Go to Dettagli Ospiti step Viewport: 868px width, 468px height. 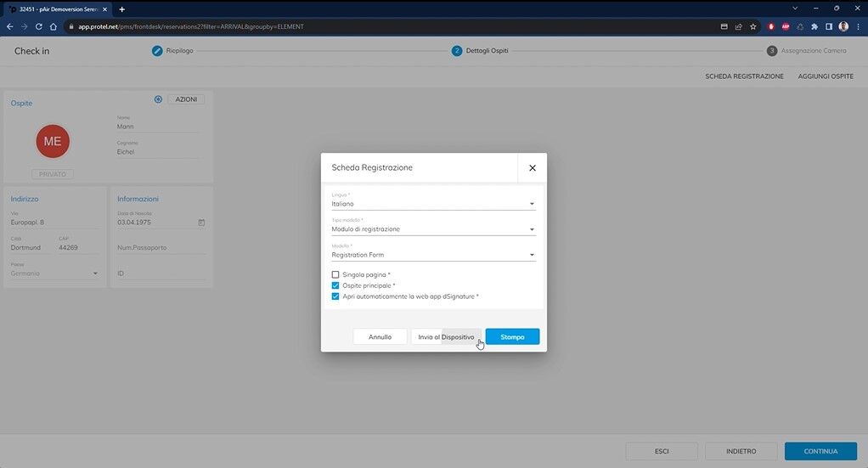point(481,51)
